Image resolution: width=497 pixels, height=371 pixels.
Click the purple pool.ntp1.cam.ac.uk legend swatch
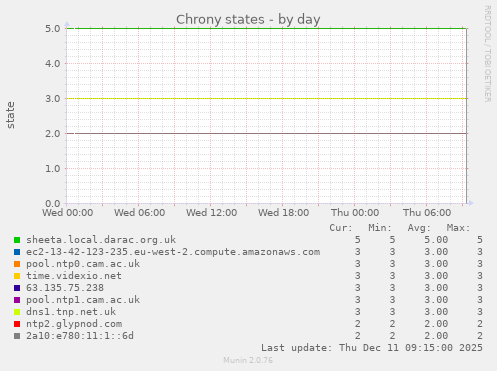[x=17, y=300]
